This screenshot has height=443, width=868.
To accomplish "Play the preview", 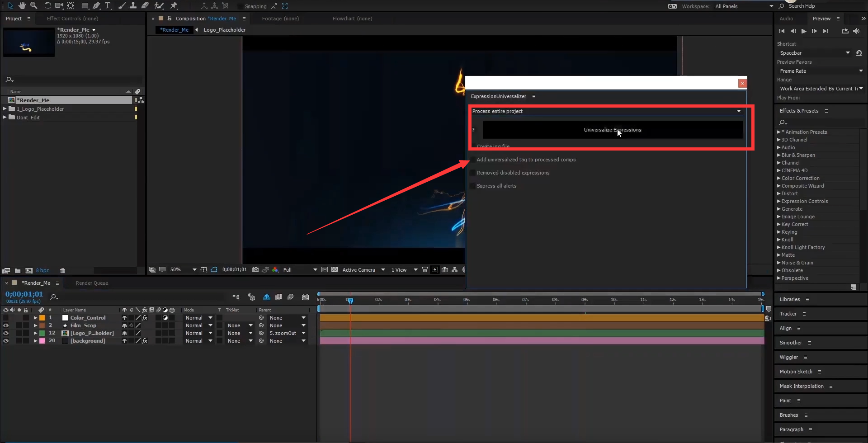I will 804,31.
